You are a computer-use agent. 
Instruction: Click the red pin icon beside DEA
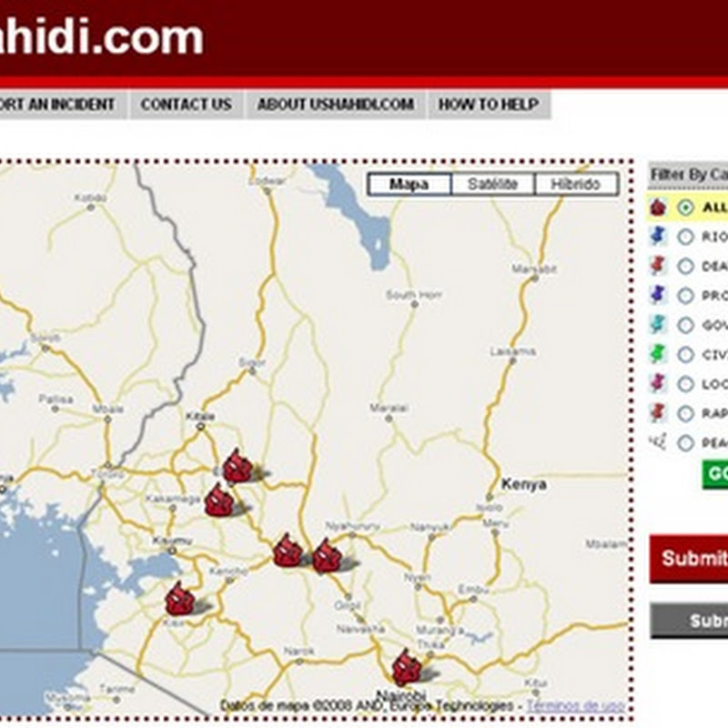pyautogui.click(x=658, y=266)
